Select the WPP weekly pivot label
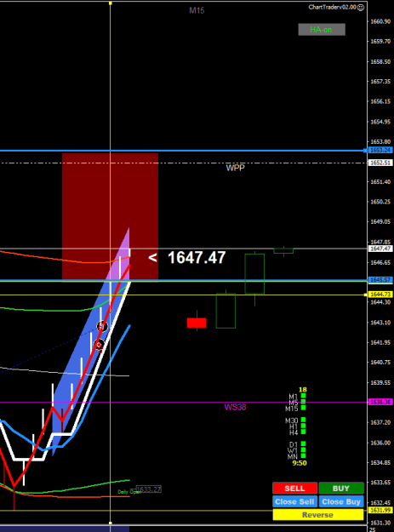394x532 pixels. point(236,168)
